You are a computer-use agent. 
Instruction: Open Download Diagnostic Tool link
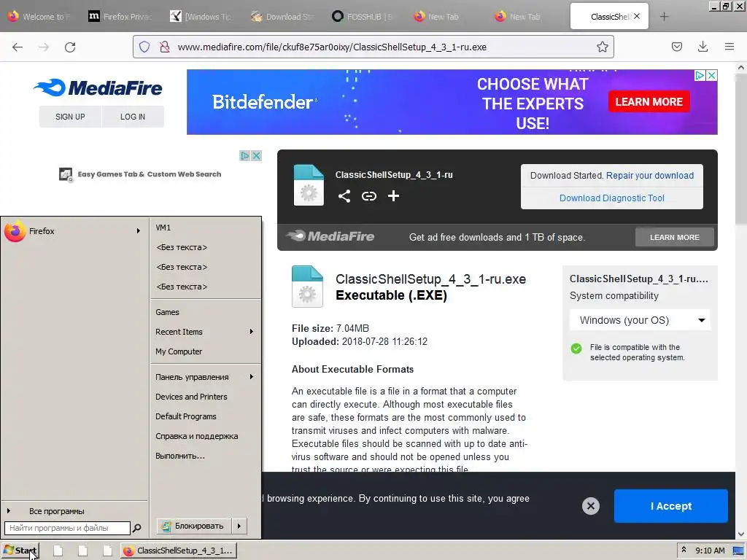click(x=612, y=198)
